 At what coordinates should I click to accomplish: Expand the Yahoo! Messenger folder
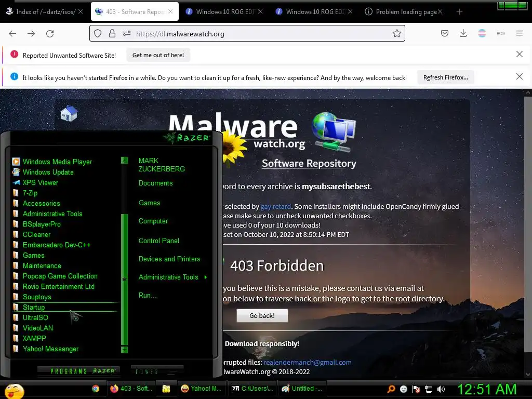pos(50,349)
